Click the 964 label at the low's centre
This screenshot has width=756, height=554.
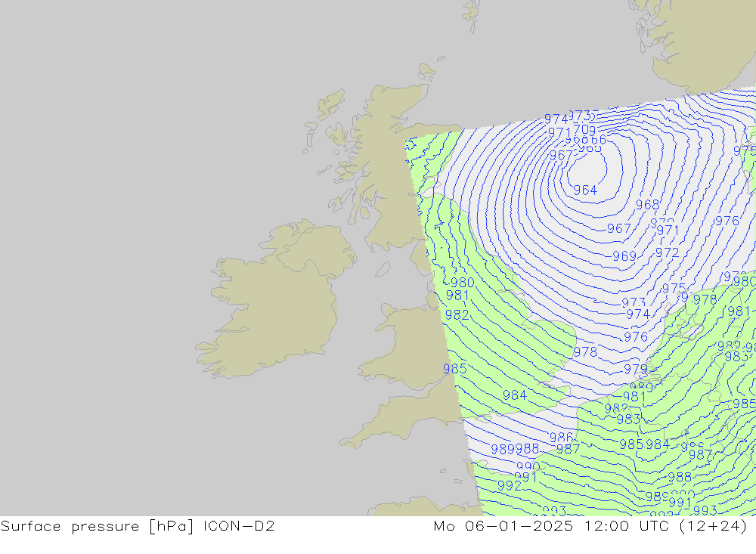[x=585, y=190]
